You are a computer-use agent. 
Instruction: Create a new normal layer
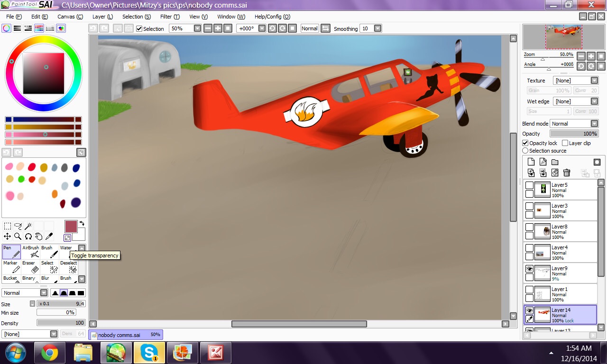point(531,162)
